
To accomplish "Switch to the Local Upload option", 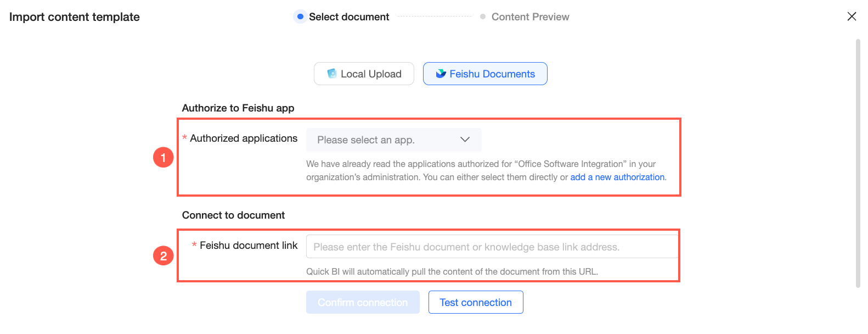I will click(x=364, y=74).
